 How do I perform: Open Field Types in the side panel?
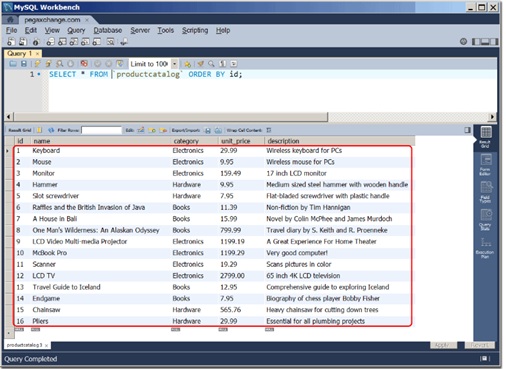pos(485,192)
